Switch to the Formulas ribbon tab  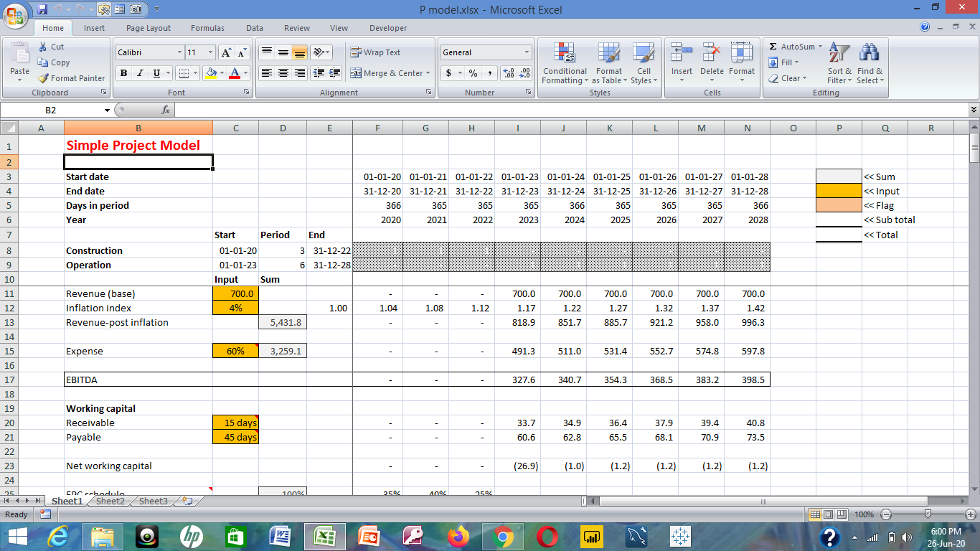pos(207,28)
